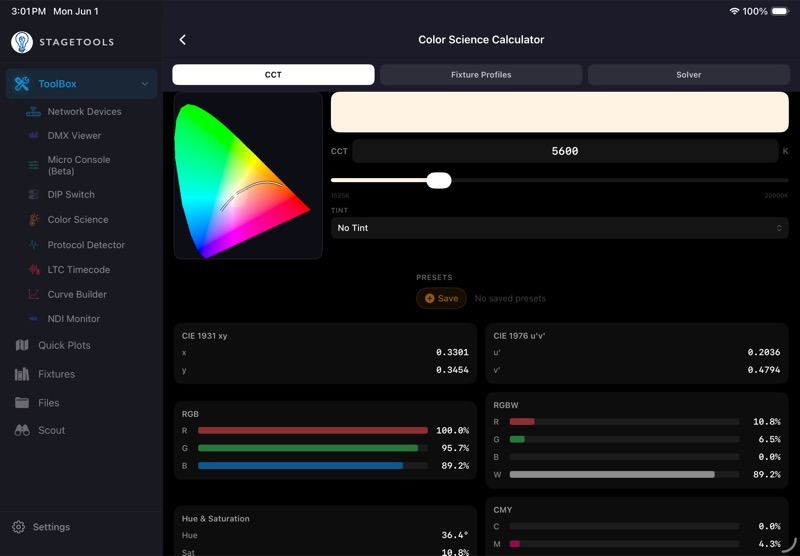Click the No saved presets text

click(x=510, y=298)
